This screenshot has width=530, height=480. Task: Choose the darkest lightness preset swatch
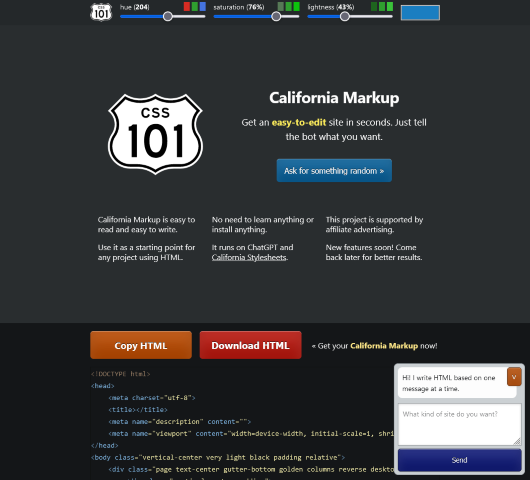tap(374, 6)
